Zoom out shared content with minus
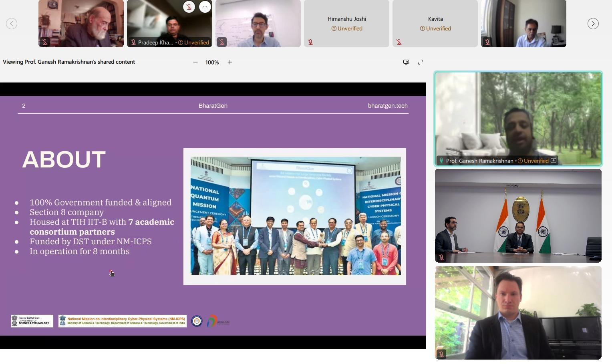 tap(195, 62)
